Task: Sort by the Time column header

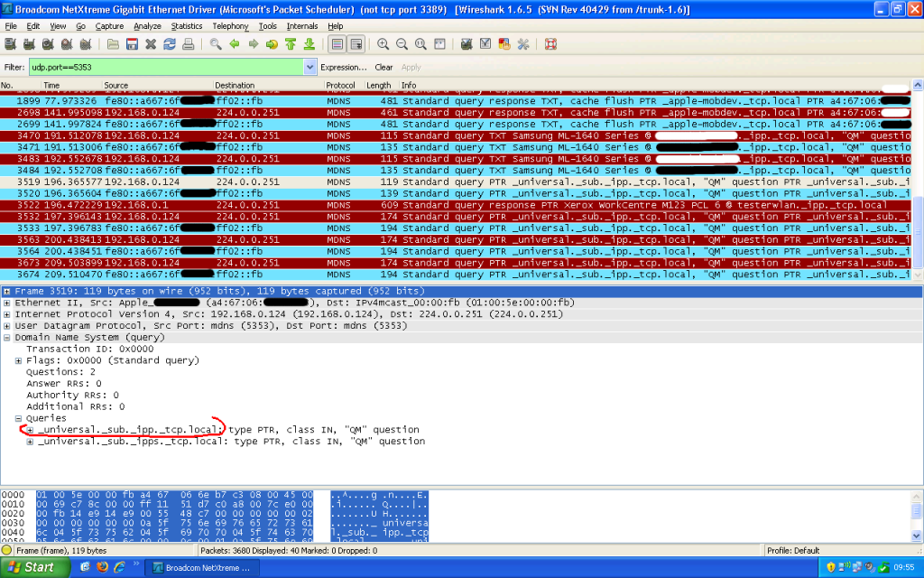Action: 72,85
